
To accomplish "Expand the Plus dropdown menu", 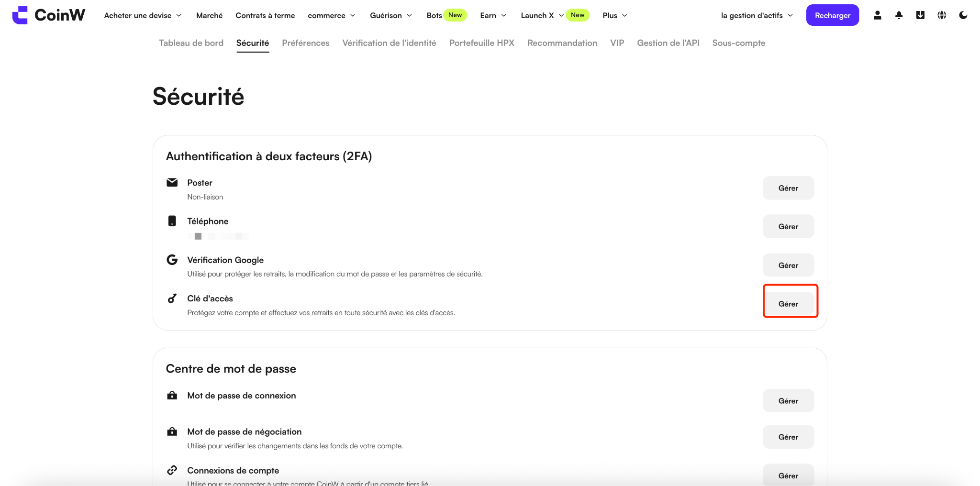I will [615, 15].
